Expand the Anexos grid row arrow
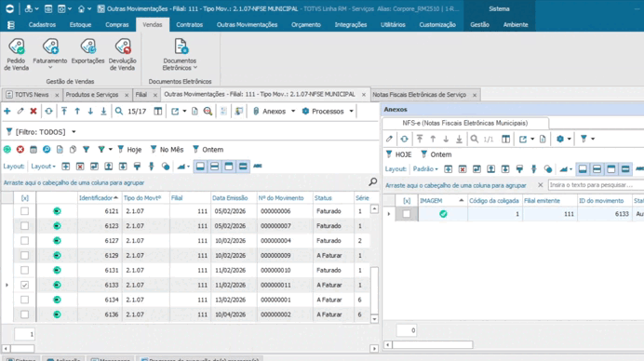The image size is (644, 361). [x=388, y=214]
